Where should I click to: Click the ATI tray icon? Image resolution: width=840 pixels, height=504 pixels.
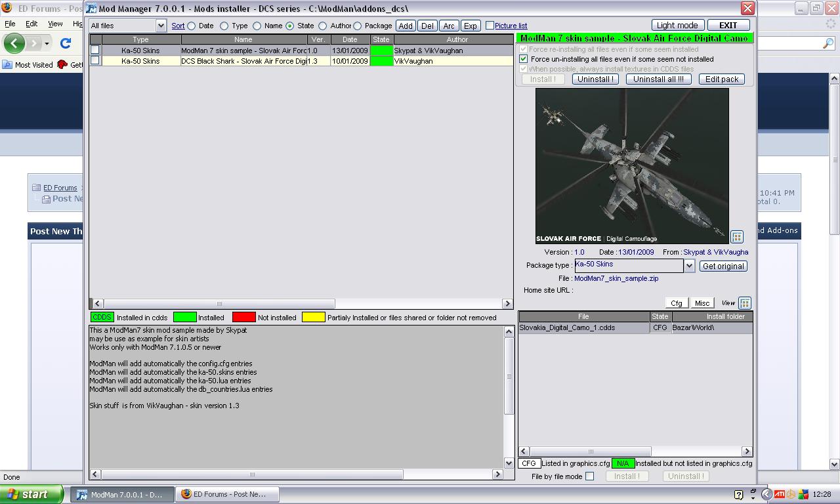point(779,494)
